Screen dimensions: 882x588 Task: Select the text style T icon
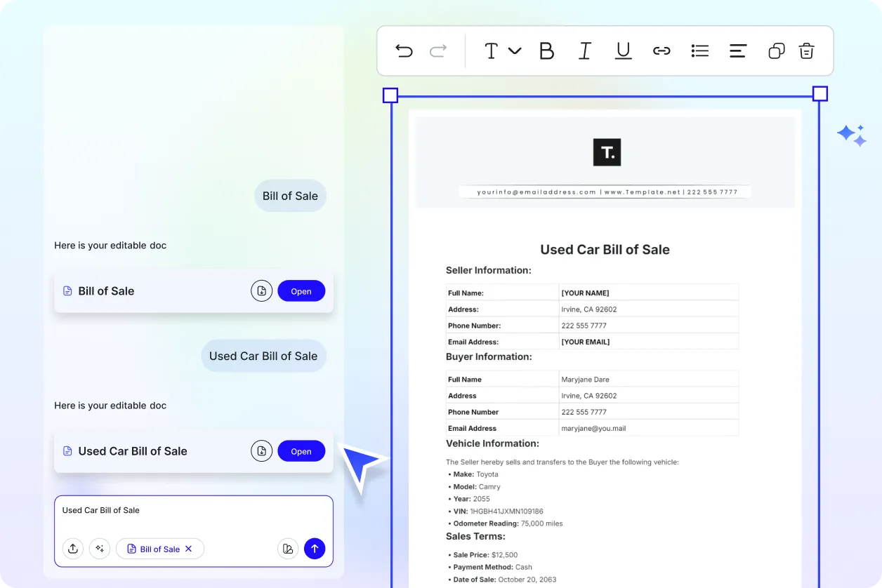492,51
